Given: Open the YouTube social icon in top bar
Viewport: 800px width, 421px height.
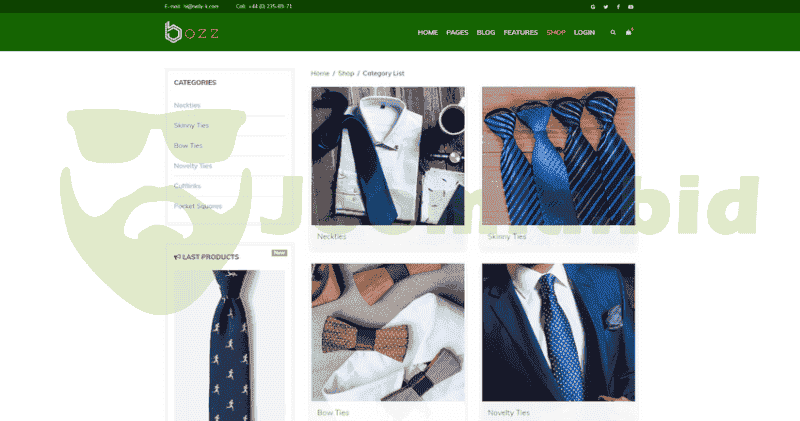Looking at the screenshot, I should (630, 6).
